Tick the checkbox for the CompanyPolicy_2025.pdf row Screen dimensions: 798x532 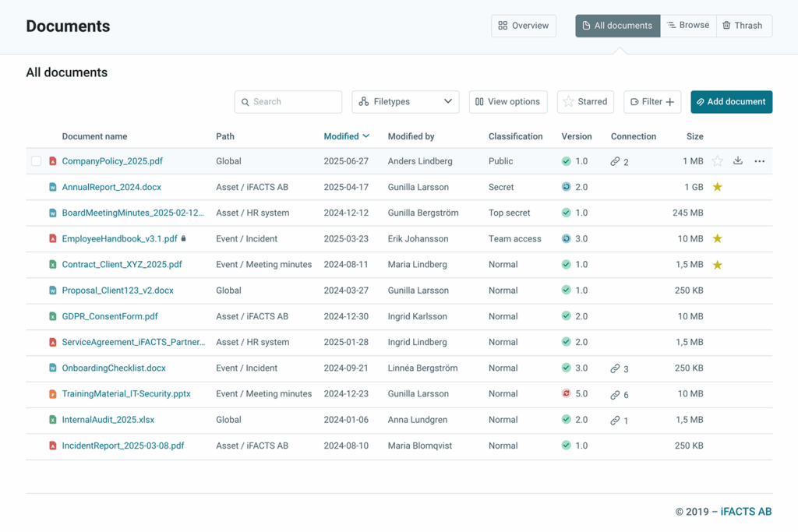(37, 161)
